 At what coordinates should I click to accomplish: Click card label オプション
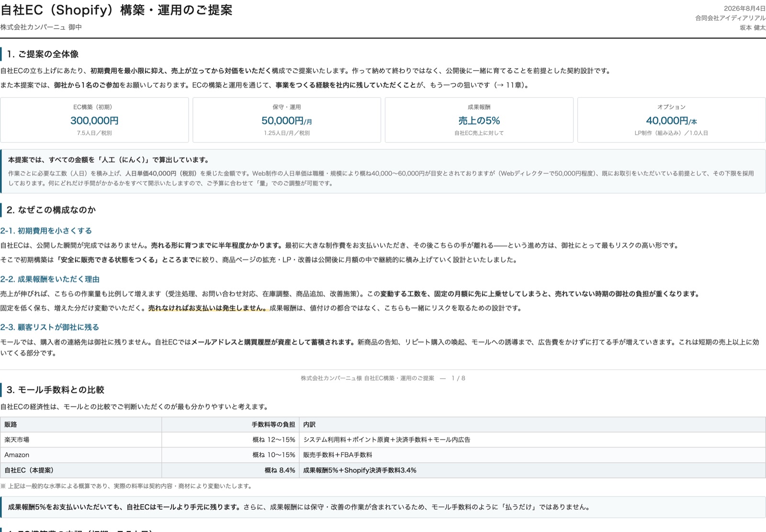coord(671,107)
